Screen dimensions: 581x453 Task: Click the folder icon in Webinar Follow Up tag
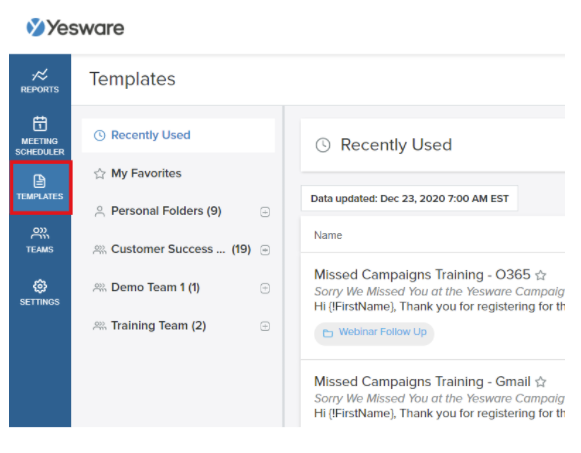pos(328,333)
